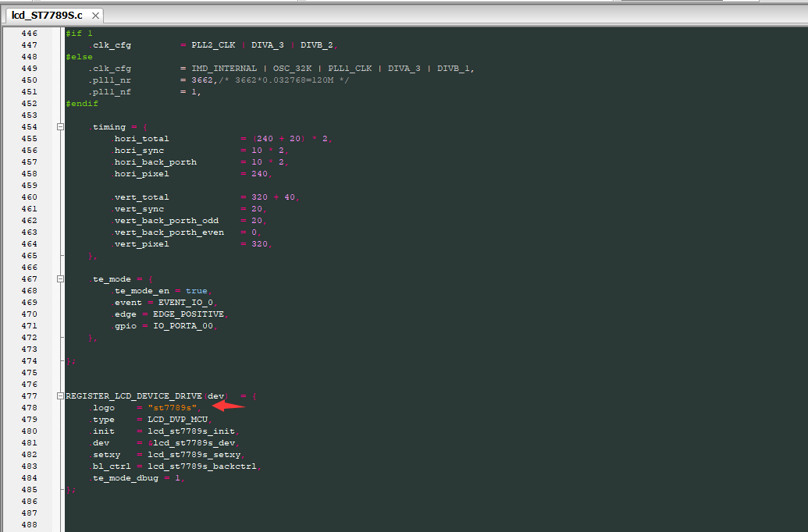
Task: Click the .te_mode_dbug field
Action: [x=123, y=478]
